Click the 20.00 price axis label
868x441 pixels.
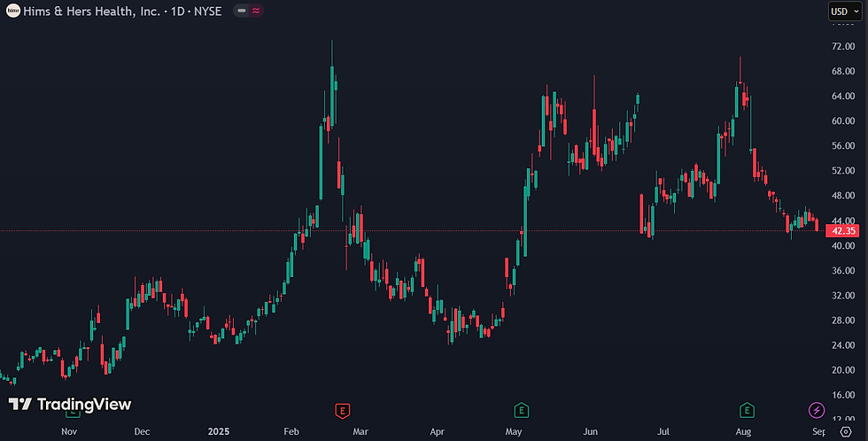[843, 370]
